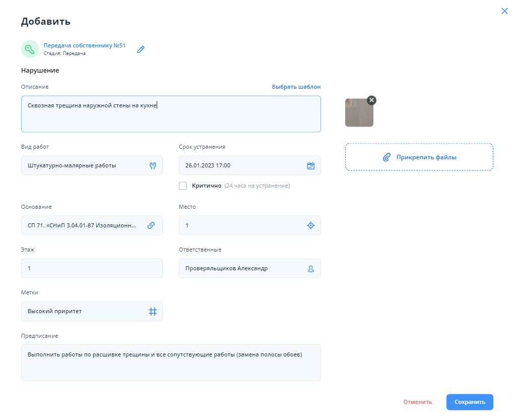Enable the Критично checkbox

(x=183, y=186)
